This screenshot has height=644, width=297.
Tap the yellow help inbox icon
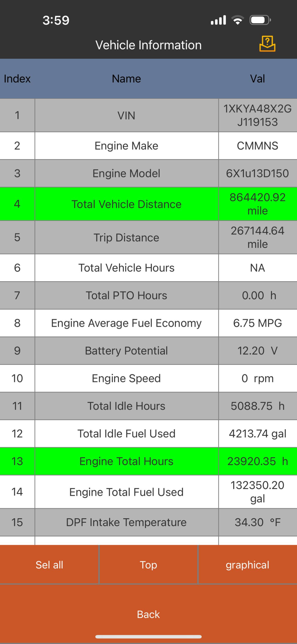pyautogui.click(x=267, y=44)
